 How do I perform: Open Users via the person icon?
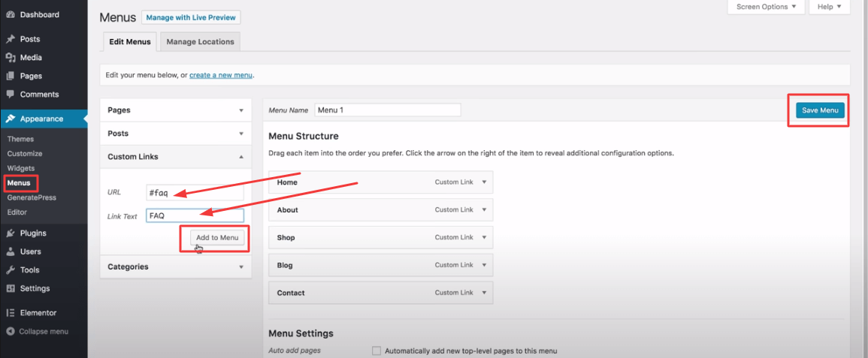(11, 251)
